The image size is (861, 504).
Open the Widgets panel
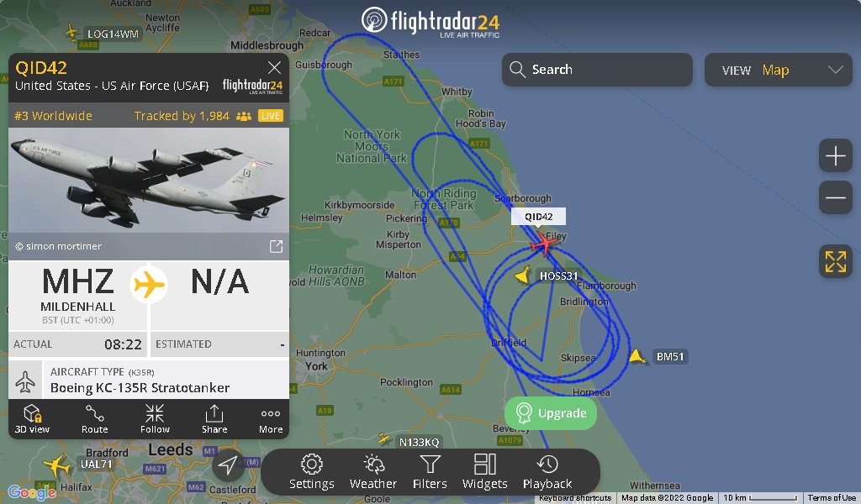[485, 471]
